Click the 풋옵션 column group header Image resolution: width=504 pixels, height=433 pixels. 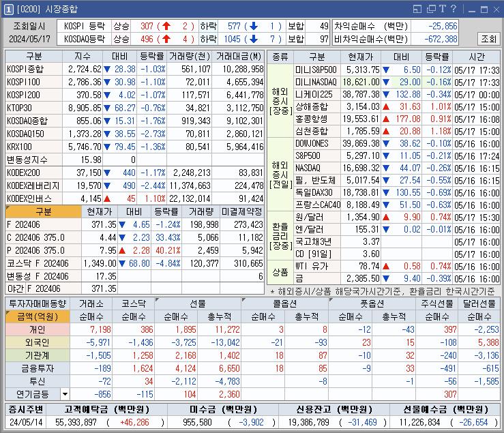point(372,303)
